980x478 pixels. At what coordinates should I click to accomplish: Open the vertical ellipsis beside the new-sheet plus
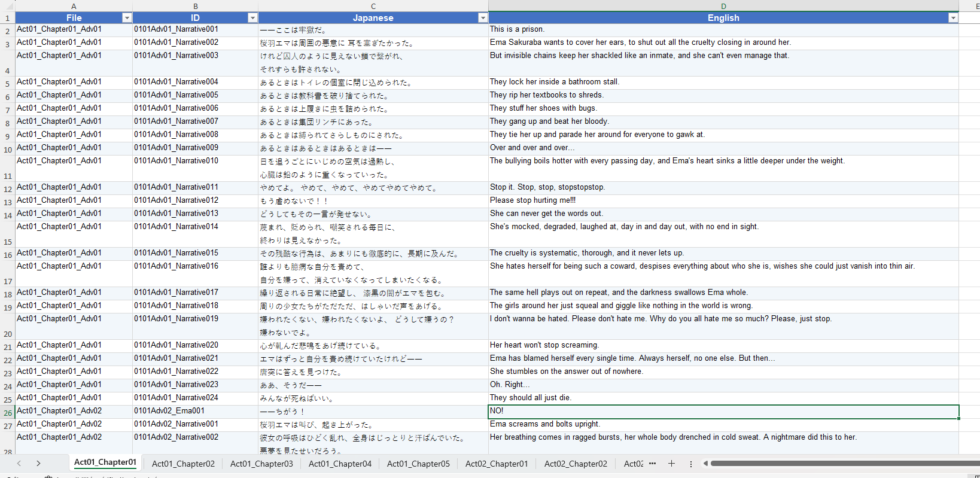(691, 464)
